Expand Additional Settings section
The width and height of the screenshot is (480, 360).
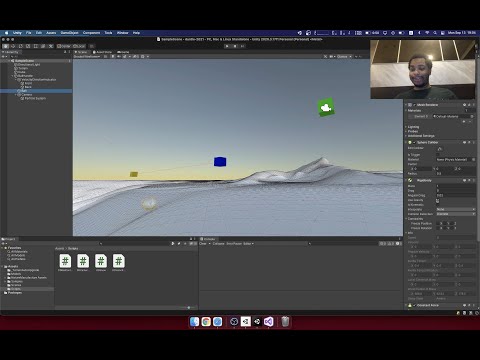420,136
